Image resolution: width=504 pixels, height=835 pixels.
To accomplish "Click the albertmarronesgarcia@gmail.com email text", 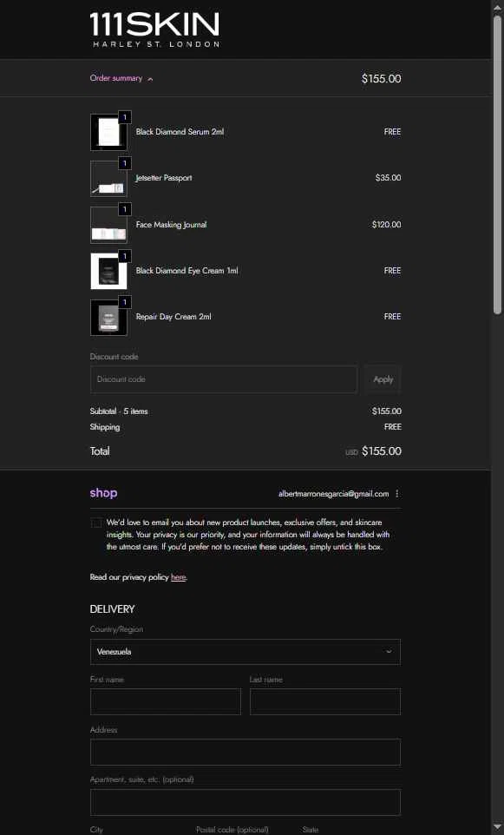I will click(334, 494).
